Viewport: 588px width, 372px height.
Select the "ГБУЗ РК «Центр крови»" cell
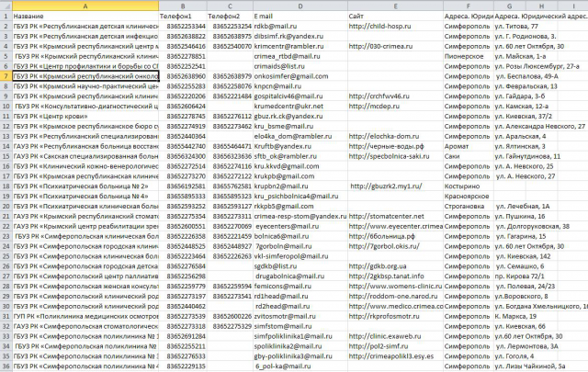tap(85, 117)
